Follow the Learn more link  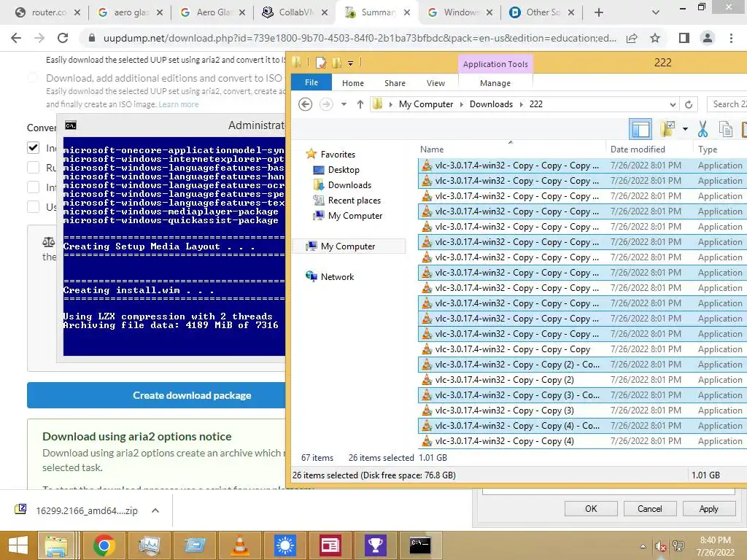tap(178, 104)
